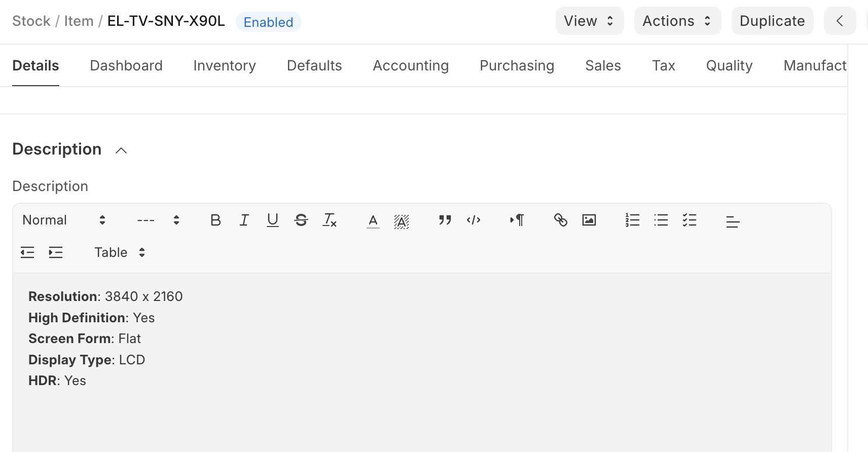Viewport: 868px width, 452px height.
Task: Insert a hyperlink with the link icon
Action: (560, 220)
